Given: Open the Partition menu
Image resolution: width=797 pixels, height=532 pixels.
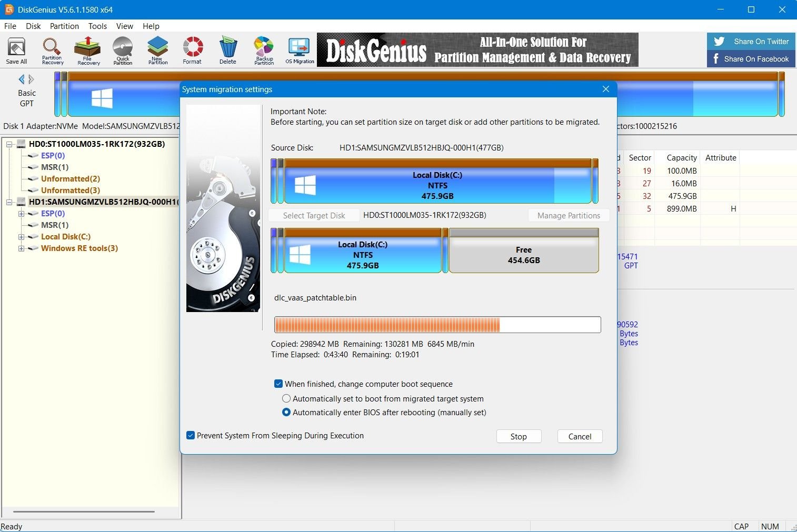Looking at the screenshot, I should click(x=64, y=26).
